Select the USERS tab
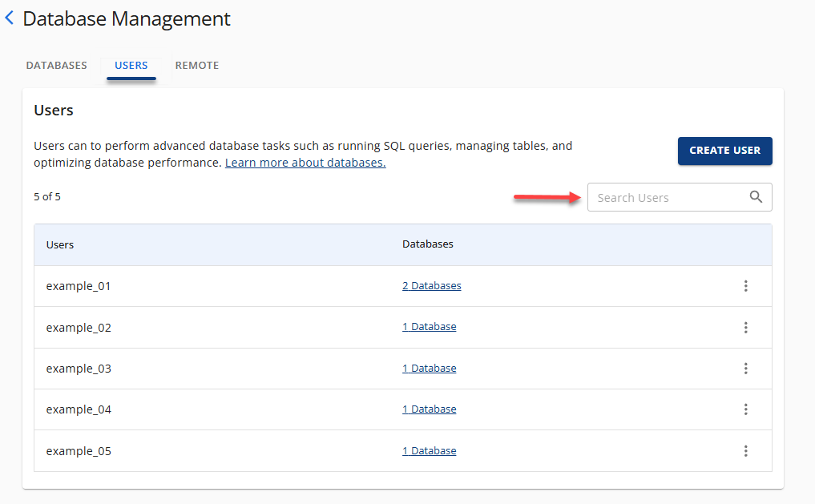 (131, 65)
